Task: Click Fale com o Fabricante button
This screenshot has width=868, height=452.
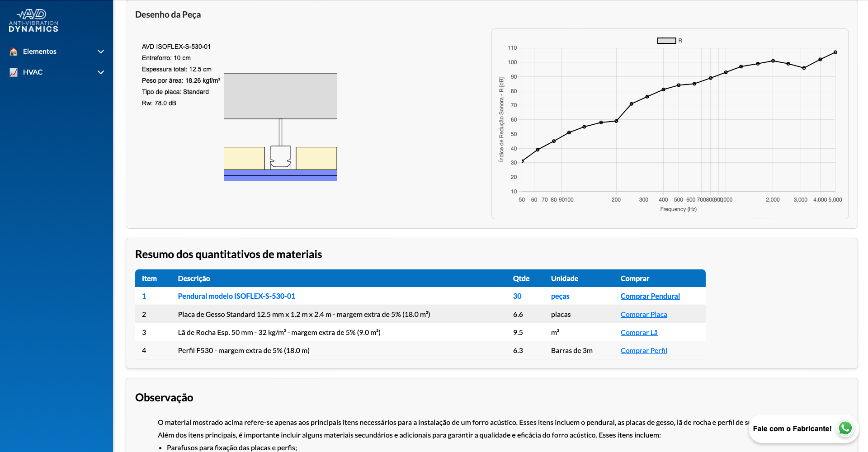Action: [x=803, y=428]
